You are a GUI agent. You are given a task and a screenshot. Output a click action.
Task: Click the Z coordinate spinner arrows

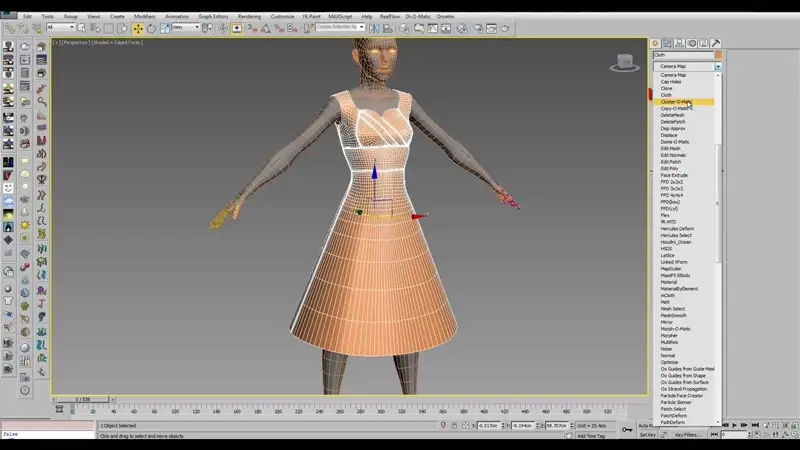click(x=571, y=426)
